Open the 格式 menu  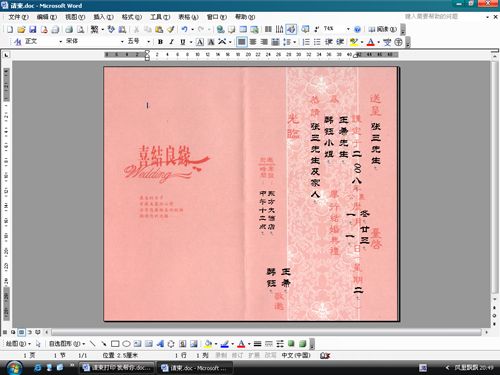coord(131,17)
